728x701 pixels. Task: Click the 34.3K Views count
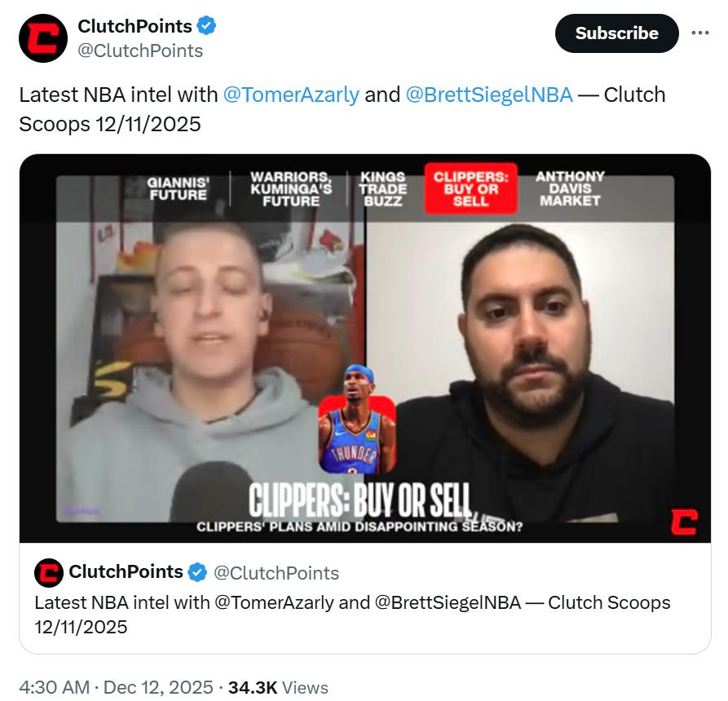coord(278,687)
